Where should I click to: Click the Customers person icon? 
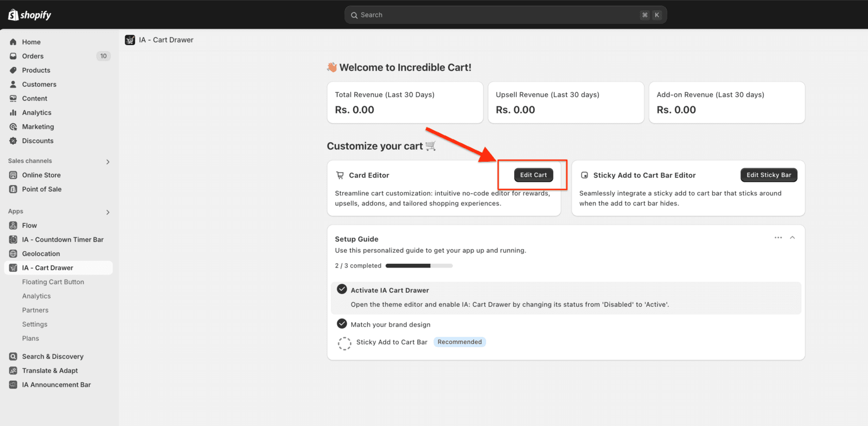(x=13, y=84)
